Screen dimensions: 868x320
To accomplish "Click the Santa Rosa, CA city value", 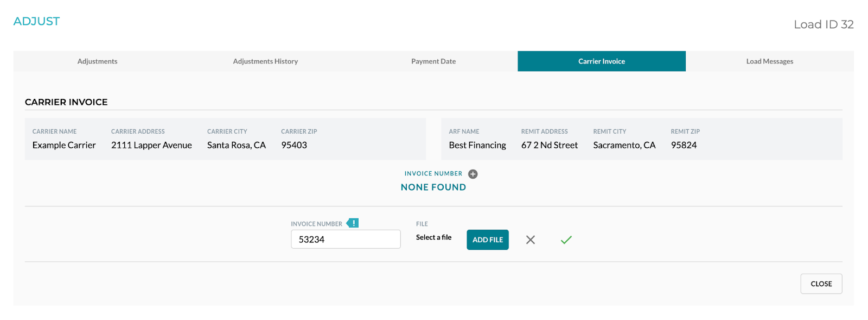I will [237, 145].
